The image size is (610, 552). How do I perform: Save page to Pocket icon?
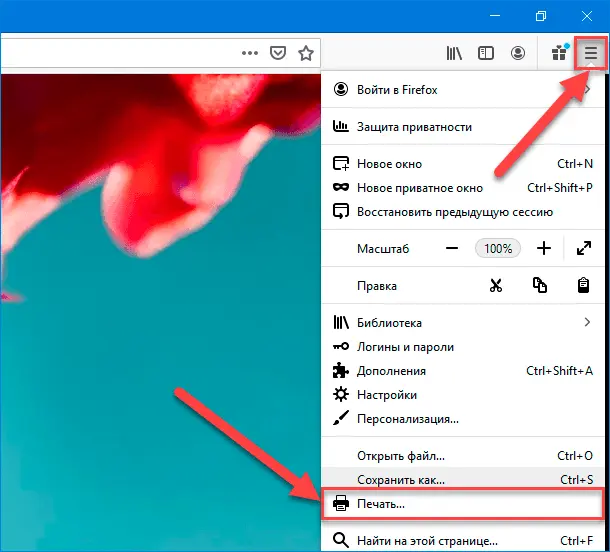pyautogui.click(x=278, y=52)
